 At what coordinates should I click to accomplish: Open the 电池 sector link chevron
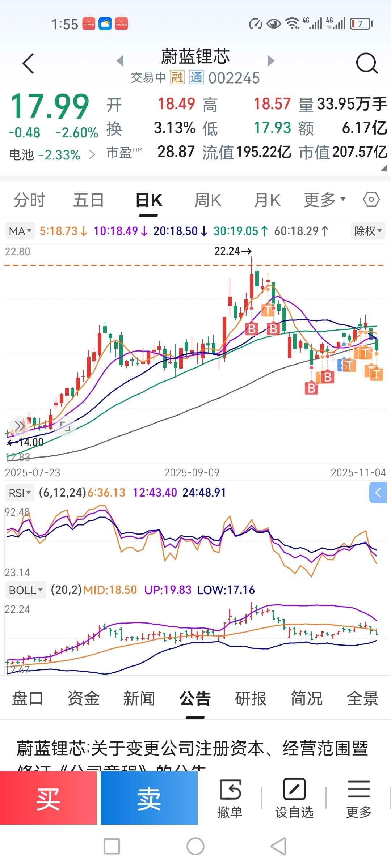coord(92,155)
